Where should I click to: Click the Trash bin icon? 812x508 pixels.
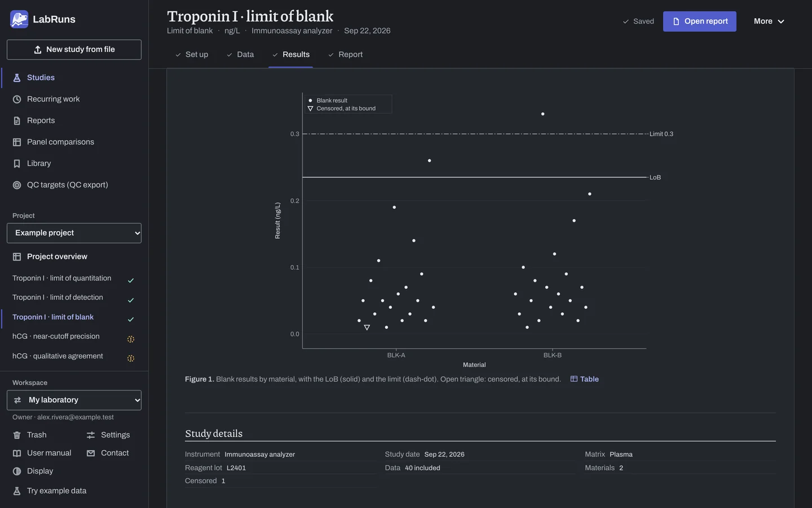(17, 435)
